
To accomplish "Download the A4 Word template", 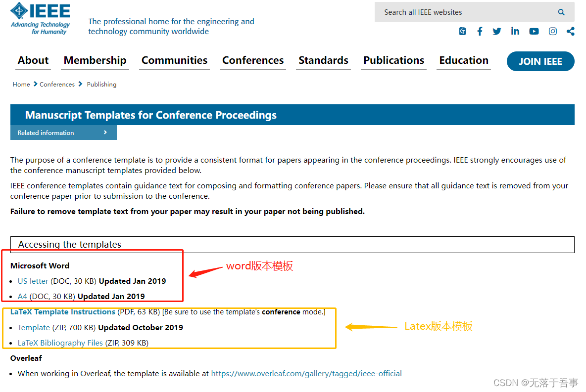I will pyautogui.click(x=22, y=297).
